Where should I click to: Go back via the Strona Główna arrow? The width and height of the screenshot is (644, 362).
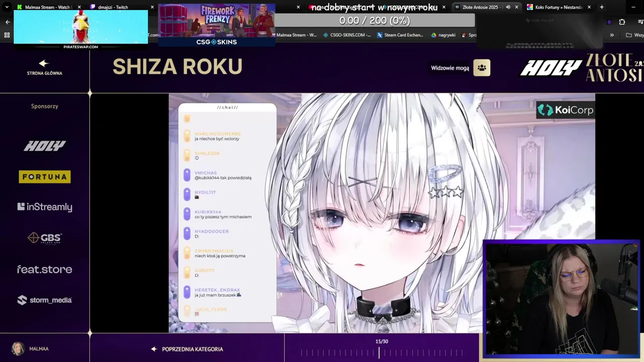pos(43,63)
